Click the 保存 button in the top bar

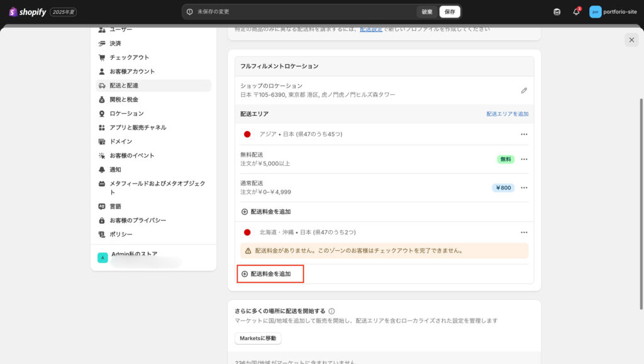pos(450,12)
